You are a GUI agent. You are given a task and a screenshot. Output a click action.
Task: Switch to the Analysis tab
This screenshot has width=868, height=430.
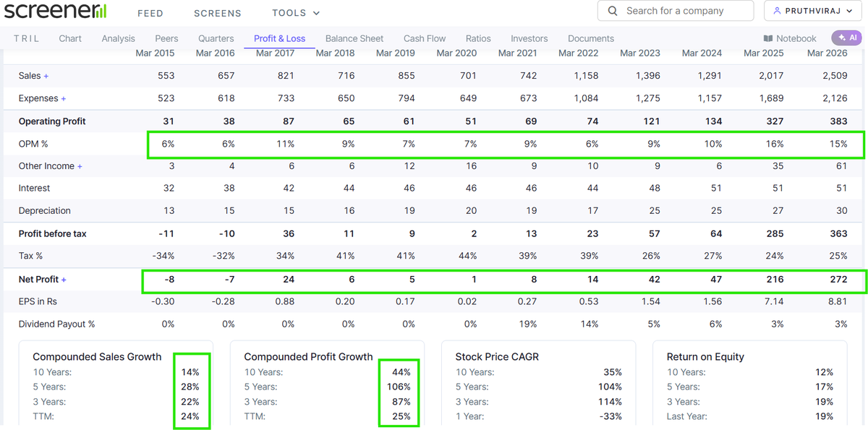point(118,38)
